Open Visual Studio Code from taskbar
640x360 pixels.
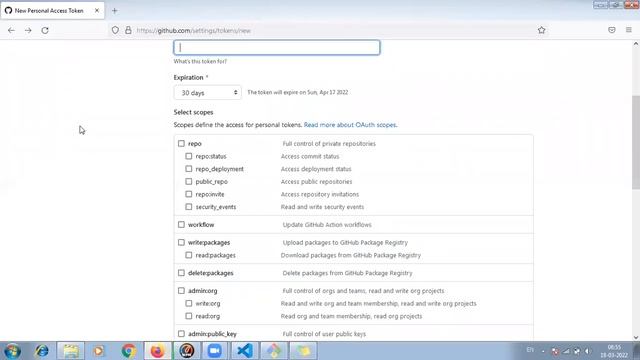pos(244,351)
